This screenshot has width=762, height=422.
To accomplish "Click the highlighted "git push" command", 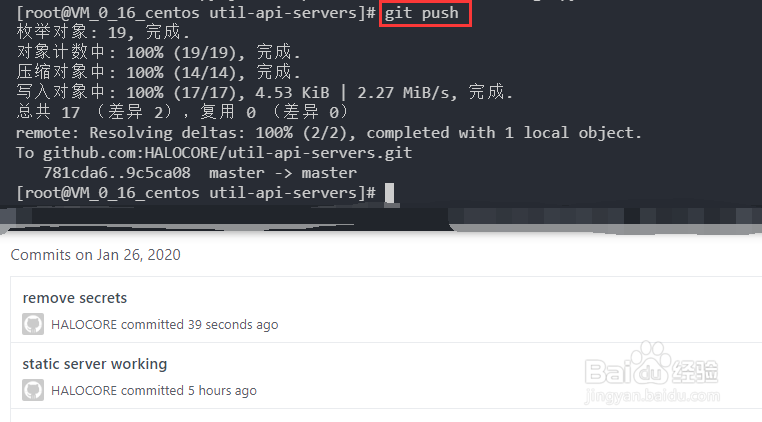I will [x=426, y=14].
